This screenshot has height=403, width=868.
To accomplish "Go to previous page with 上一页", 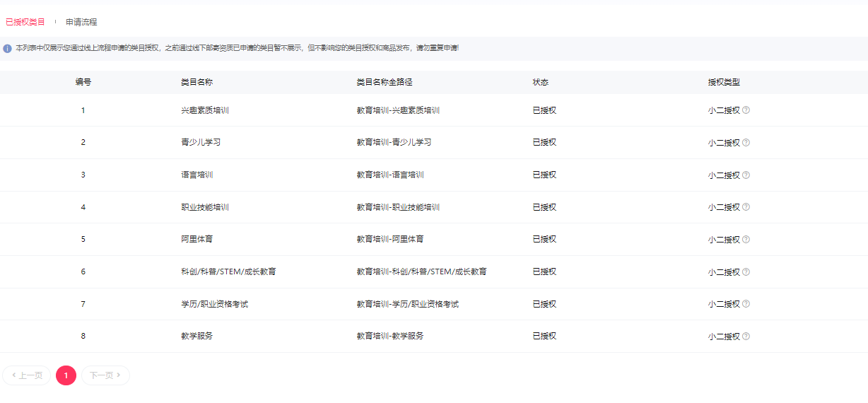I will (x=27, y=375).
